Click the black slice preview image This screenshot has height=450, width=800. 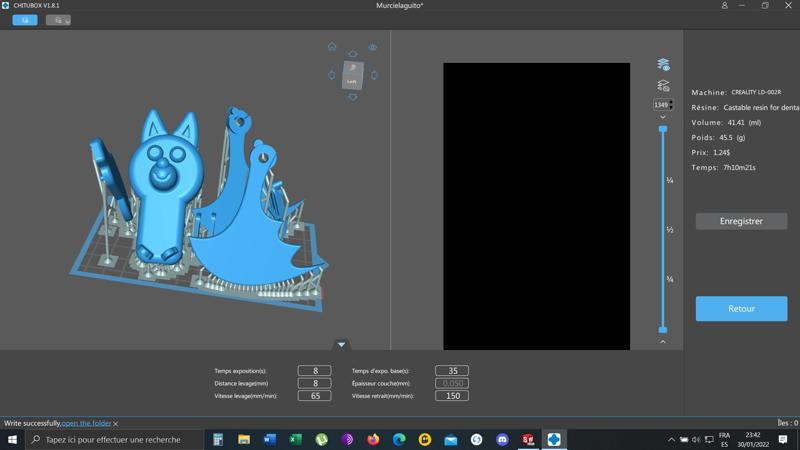coord(536,206)
